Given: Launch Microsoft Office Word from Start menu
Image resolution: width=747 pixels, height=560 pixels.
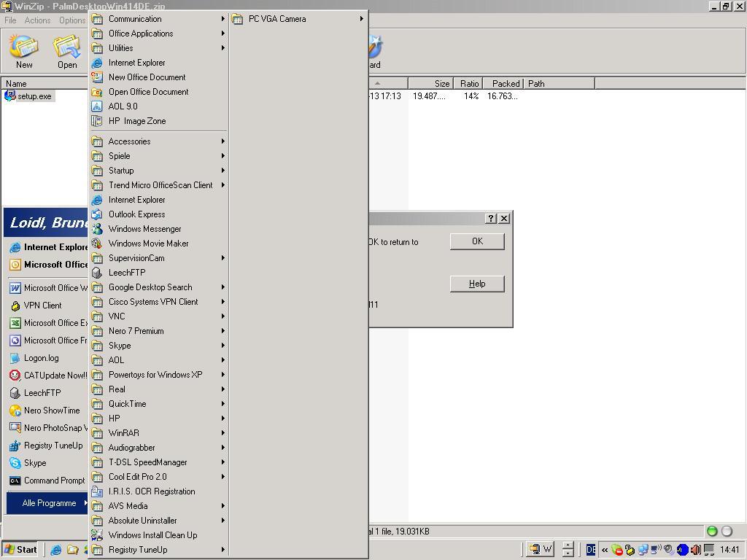Looking at the screenshot, I should 47,288.
